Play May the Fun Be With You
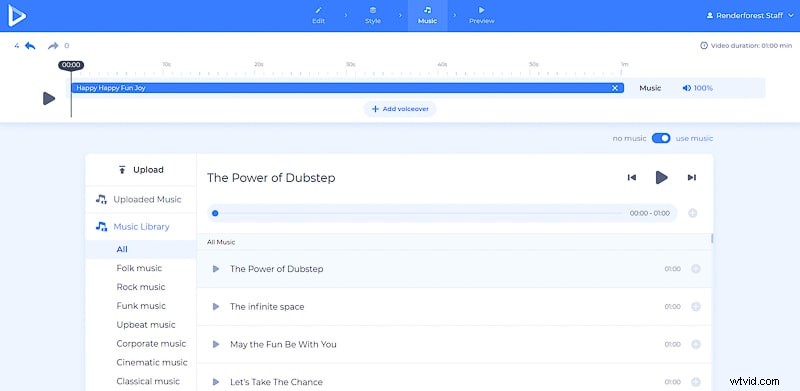 click(x=216, y=345)
